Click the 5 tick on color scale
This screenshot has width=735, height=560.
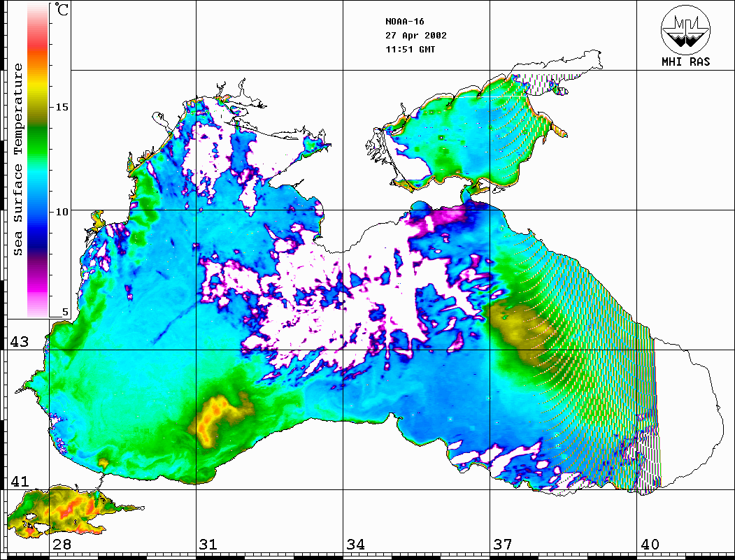point(65,312)
